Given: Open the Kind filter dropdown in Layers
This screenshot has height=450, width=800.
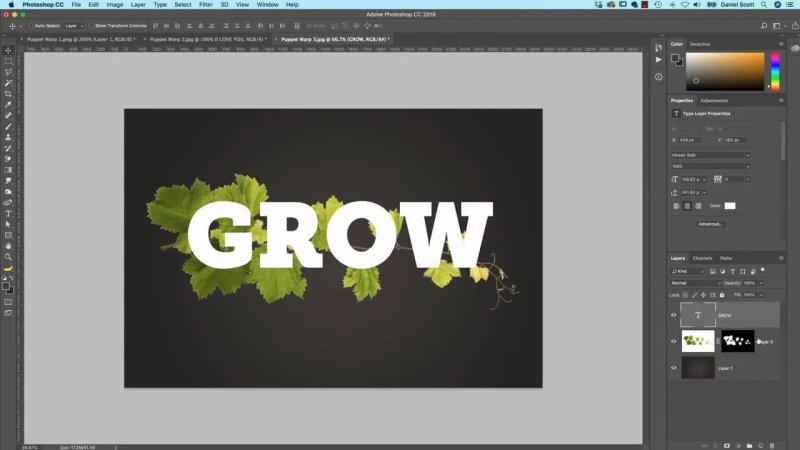Looking at the screenshot, I should [x=687, y=271].
